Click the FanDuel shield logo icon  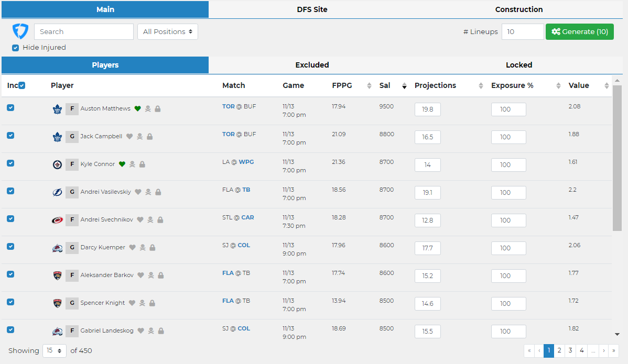tap(20, 31)
